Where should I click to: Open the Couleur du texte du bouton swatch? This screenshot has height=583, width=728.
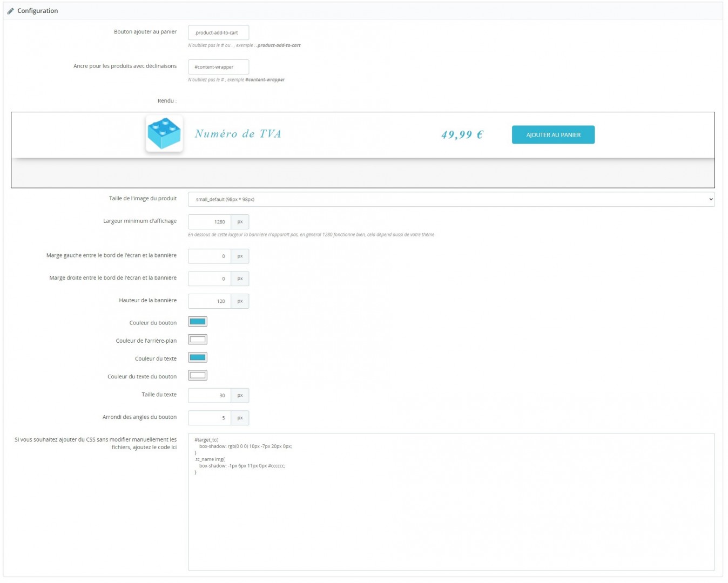[x=198, y=376]
